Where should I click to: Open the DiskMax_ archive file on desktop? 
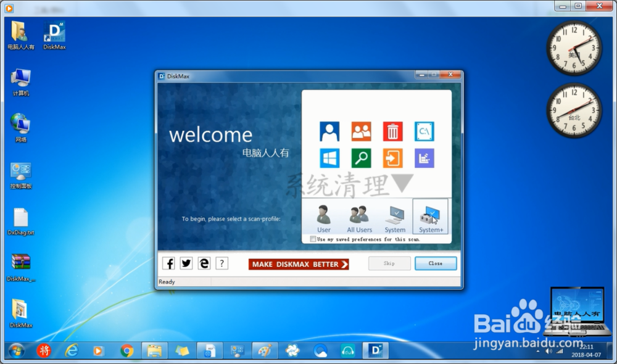tap(21, 268)
